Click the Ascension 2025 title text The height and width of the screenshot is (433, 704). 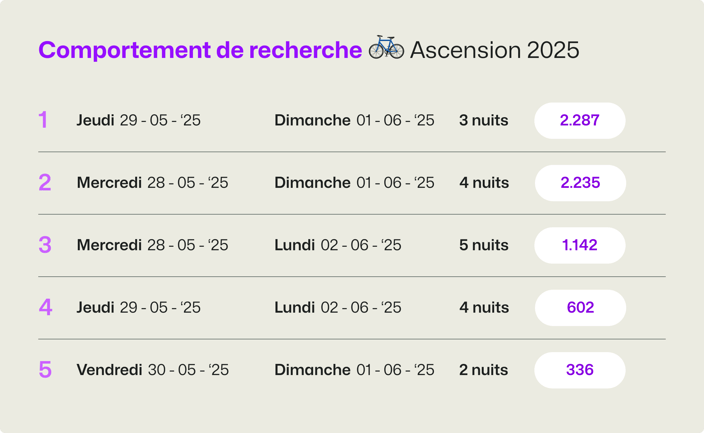495,50
